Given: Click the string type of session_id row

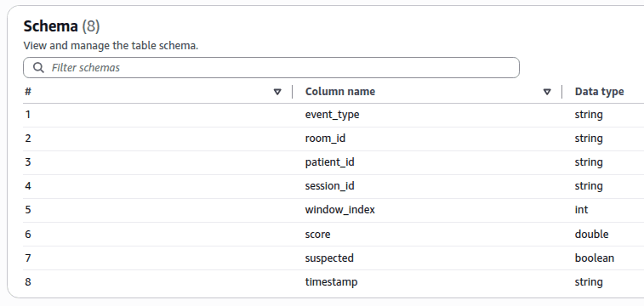Looking at the screenshot, I should point(589,186).
